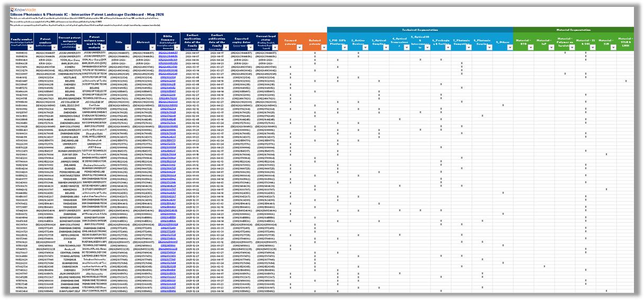Image resolution: width=644 pixels, height=300 pixels.
Task: Open the Expected expiry dates filter dropdown
Action: pyautogui.click(x=250, y=47)
